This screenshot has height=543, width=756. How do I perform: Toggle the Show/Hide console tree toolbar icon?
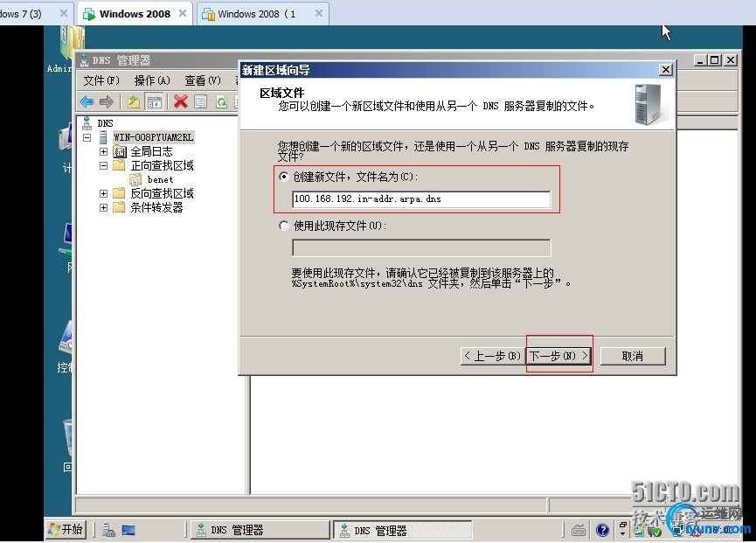point(155,101)
